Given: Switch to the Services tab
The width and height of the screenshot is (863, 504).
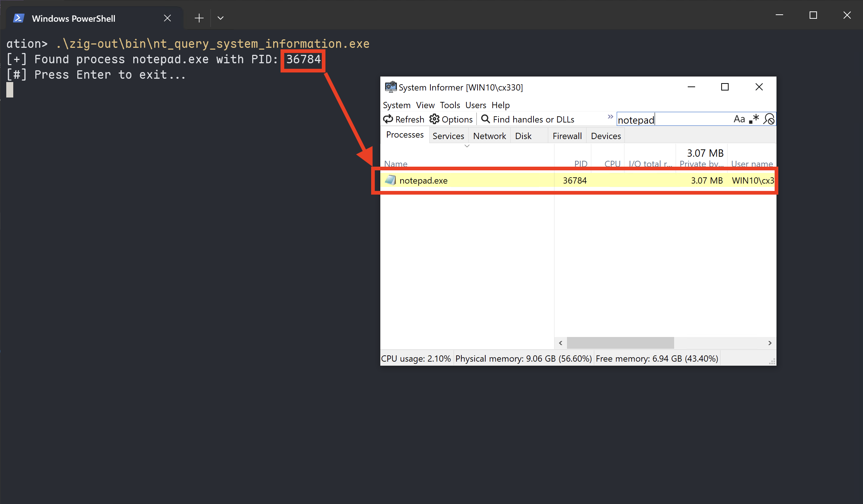Looking at the screenshot, I should point(448,136).
